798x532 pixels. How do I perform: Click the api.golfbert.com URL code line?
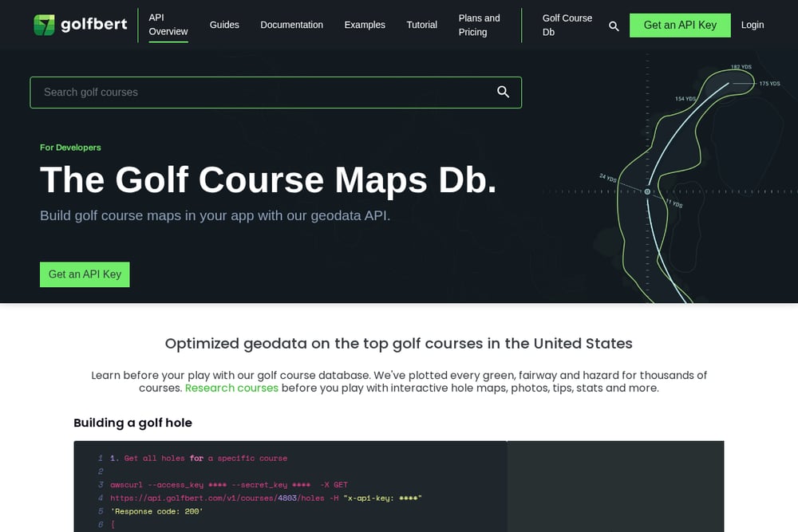point(266,498)
